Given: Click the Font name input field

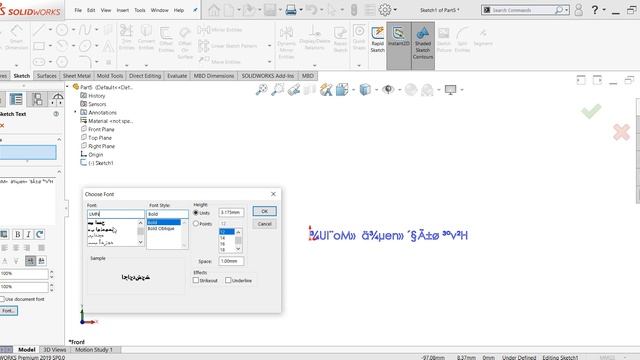Looking at the screenshot, I should [116, 214].
